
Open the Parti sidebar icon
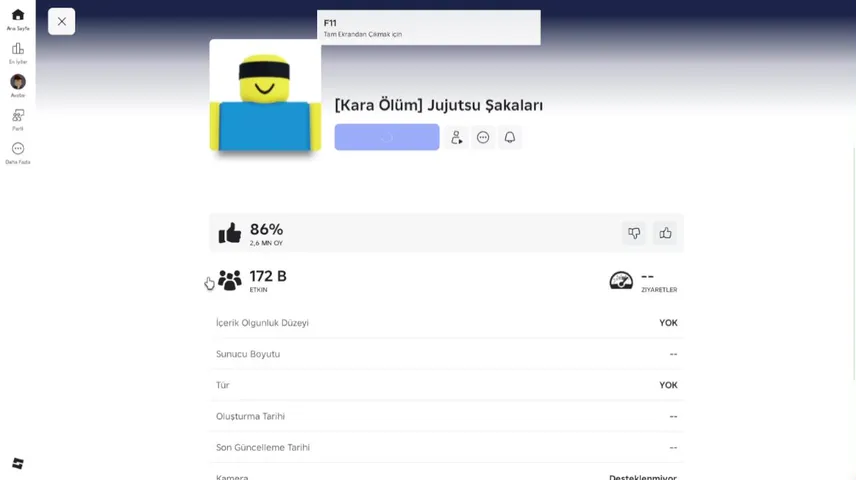click(17, 115)
